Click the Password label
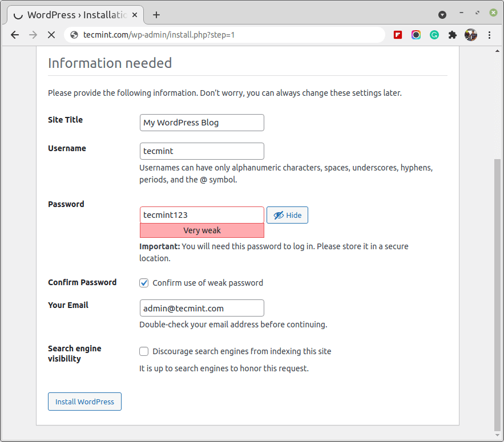This screenshot has height=442, width=504. (x=66, y=204)
